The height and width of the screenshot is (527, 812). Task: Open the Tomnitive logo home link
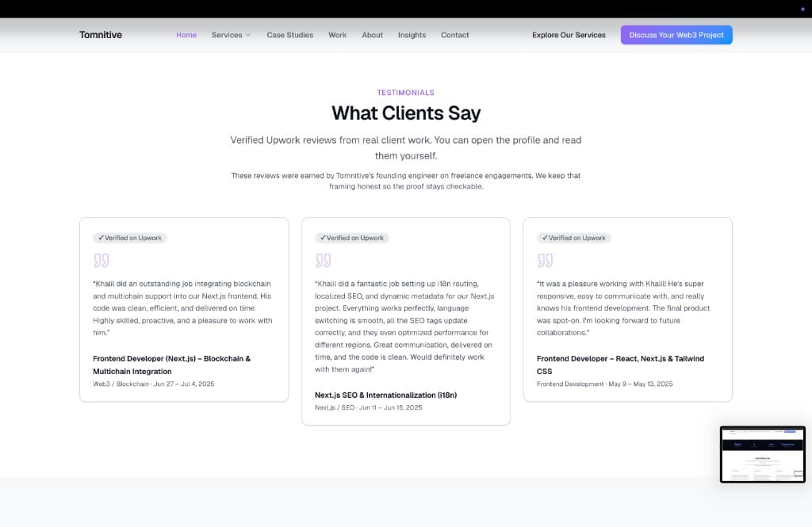[x=101, y=35]
